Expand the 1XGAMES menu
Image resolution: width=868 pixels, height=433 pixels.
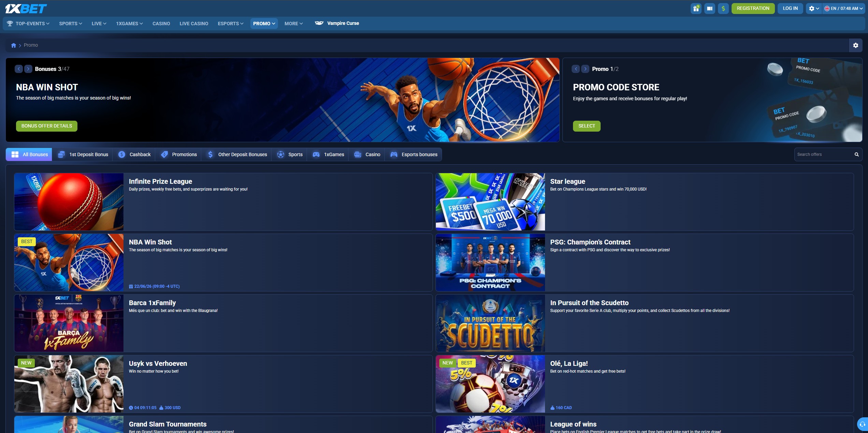(x=129, y=24)
